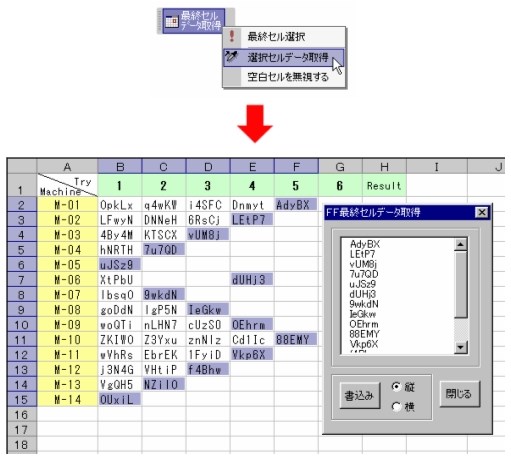Select AdyBX in the list box
The image size is (511, 463).
tap(365, 244)
